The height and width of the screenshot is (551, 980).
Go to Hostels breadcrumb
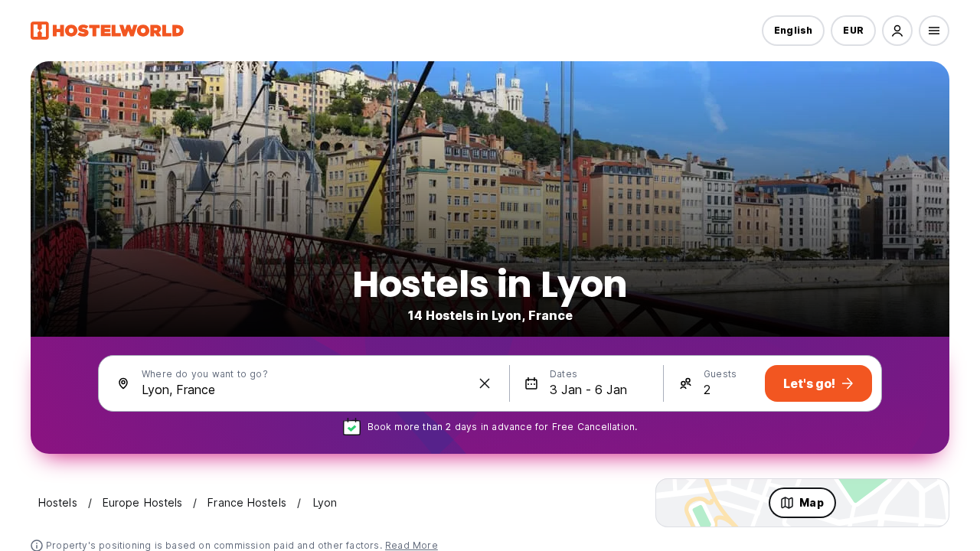click(57, 503)
